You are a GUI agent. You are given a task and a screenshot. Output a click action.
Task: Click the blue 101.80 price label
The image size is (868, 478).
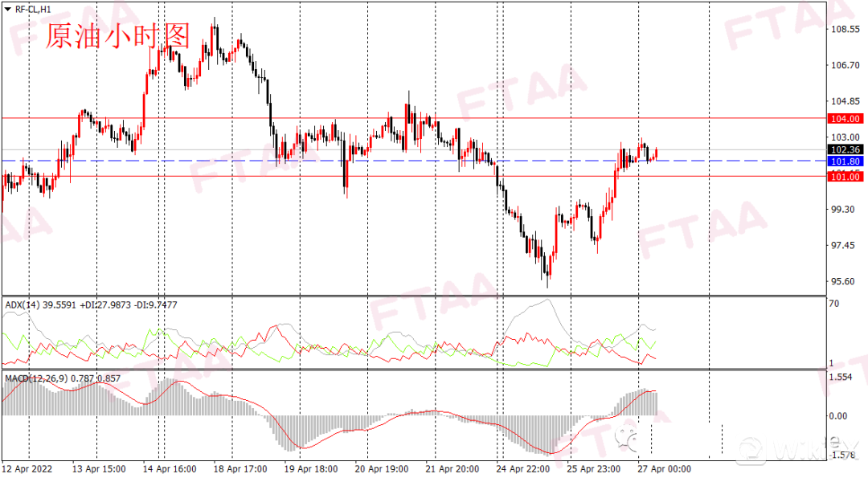tap(845, 161)
